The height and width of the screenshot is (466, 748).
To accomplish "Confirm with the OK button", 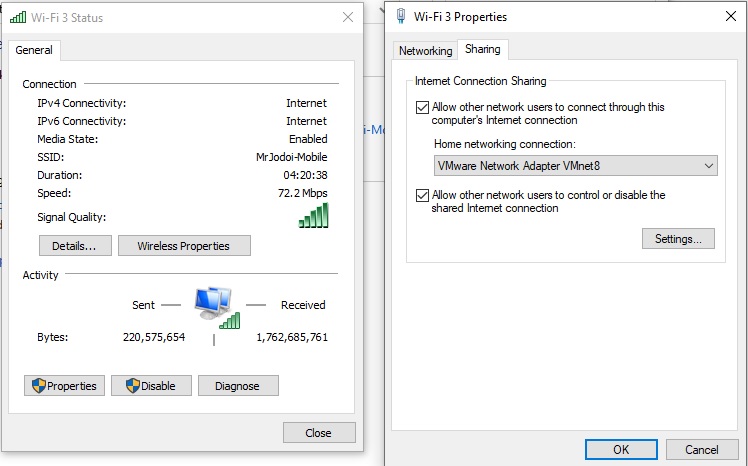I will [620, 449].
